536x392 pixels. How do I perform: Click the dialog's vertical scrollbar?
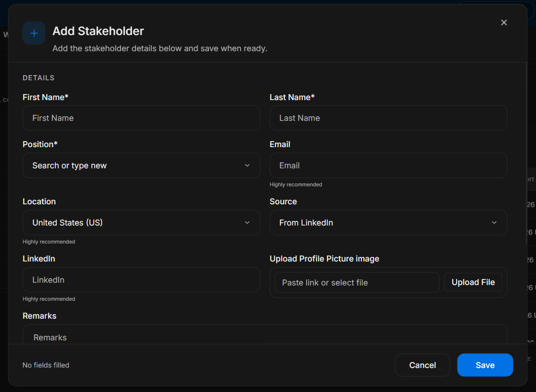[x=526, y=154]
